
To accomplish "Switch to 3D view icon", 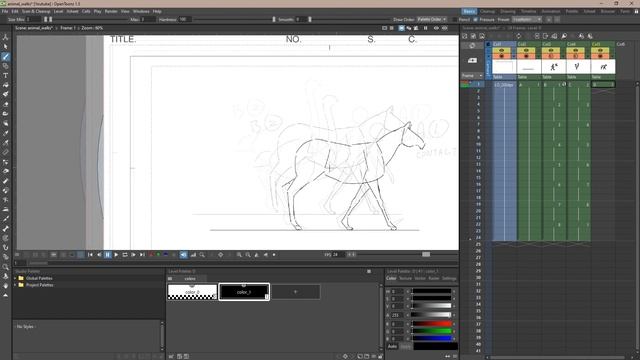I will [409, 28].
